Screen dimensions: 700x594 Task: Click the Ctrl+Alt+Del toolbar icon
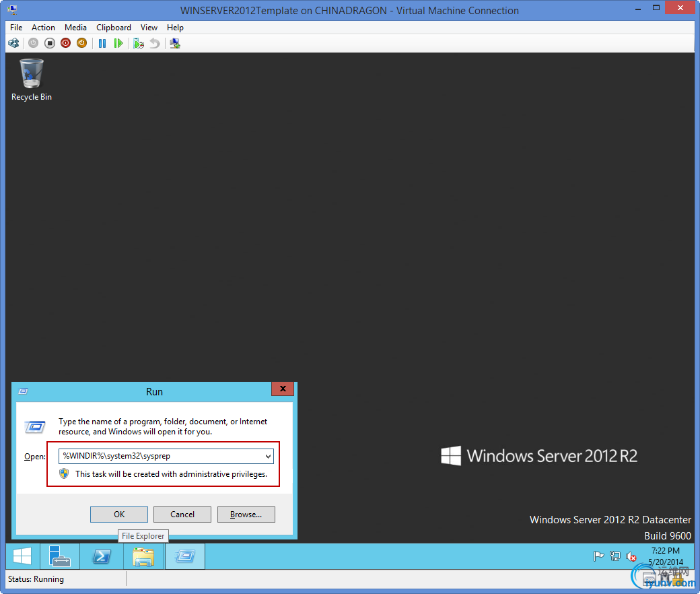[14, 43]
